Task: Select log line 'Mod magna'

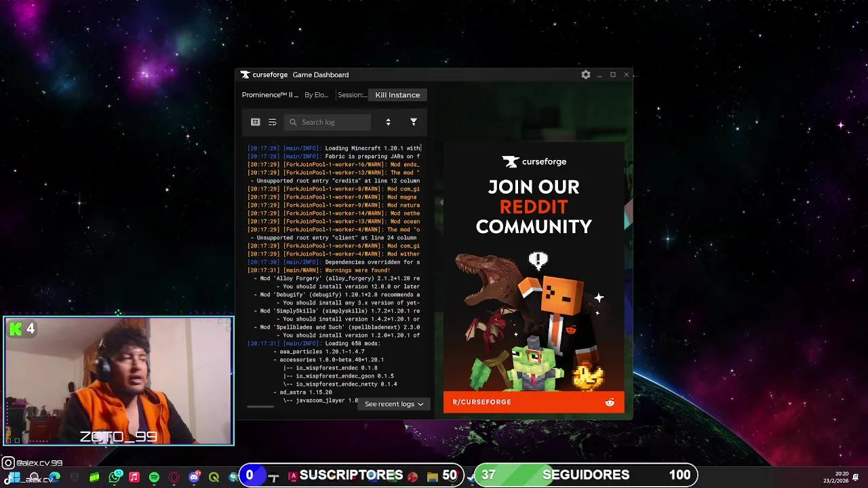Action: (x=334, y=197)
